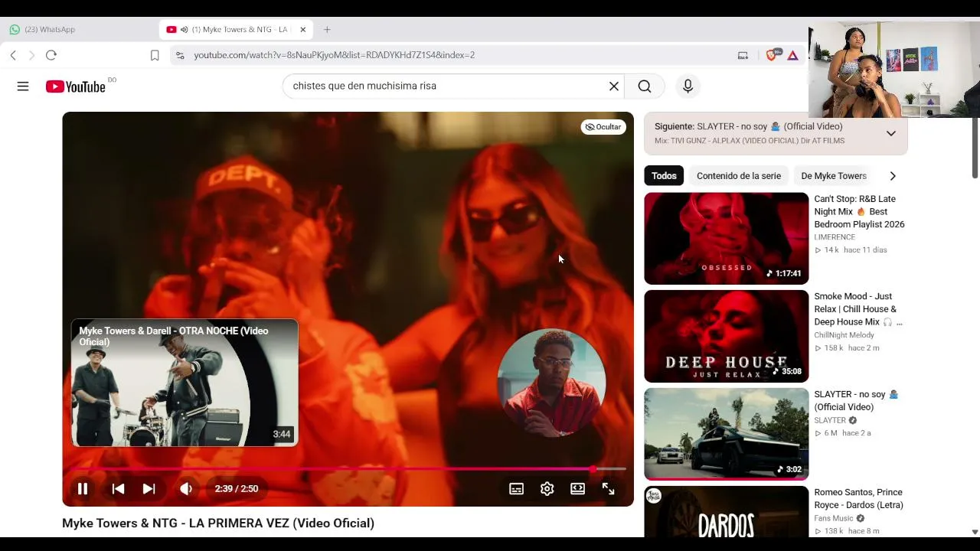The image size is (980, 551).
Task: Seek on the red video progress bar
Action: pyautogui.click(x=348, y=469)
